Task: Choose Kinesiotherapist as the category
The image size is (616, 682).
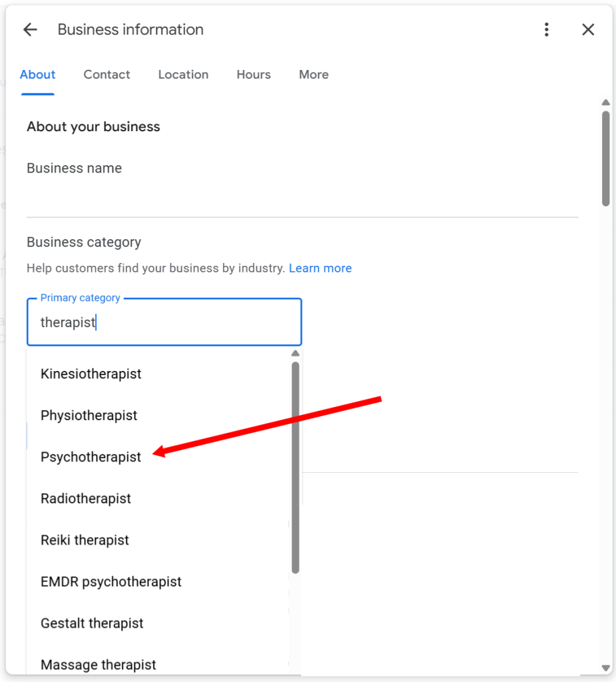Action: [91, 374]
